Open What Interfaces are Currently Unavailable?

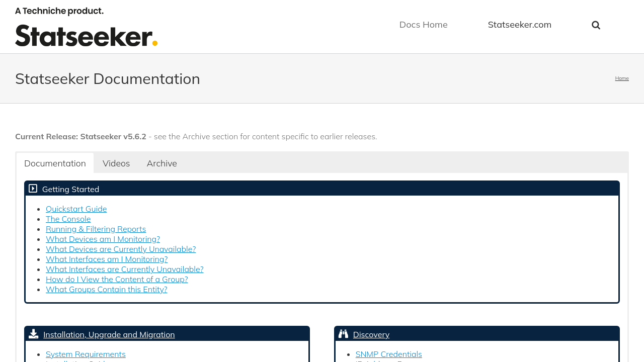(125, 269)
